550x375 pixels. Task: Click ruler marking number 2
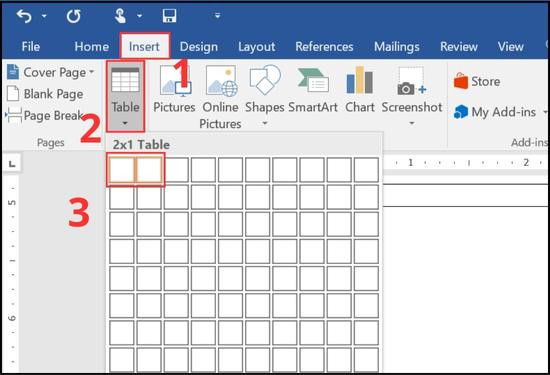(526, 163)
